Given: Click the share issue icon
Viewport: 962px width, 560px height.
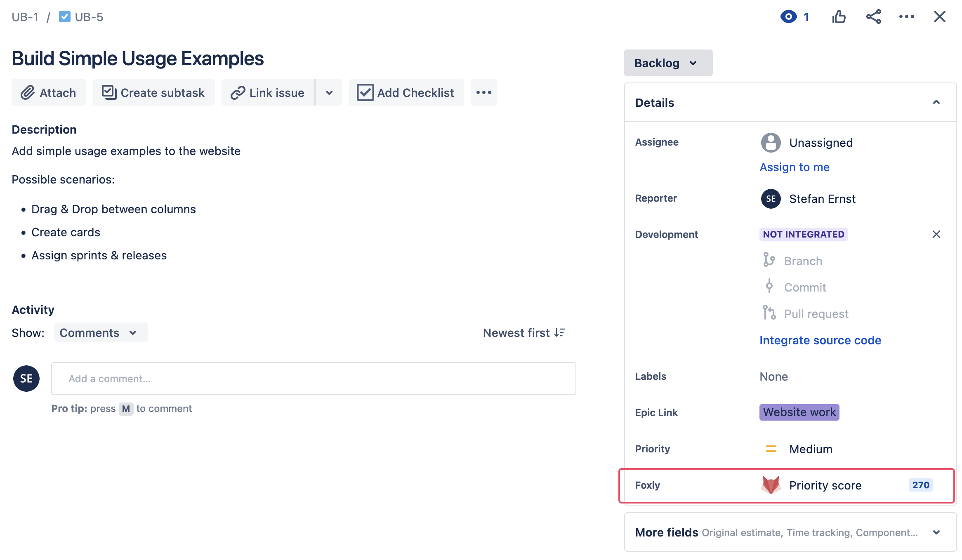Looking at the screenshot, I should pos(873,17).
